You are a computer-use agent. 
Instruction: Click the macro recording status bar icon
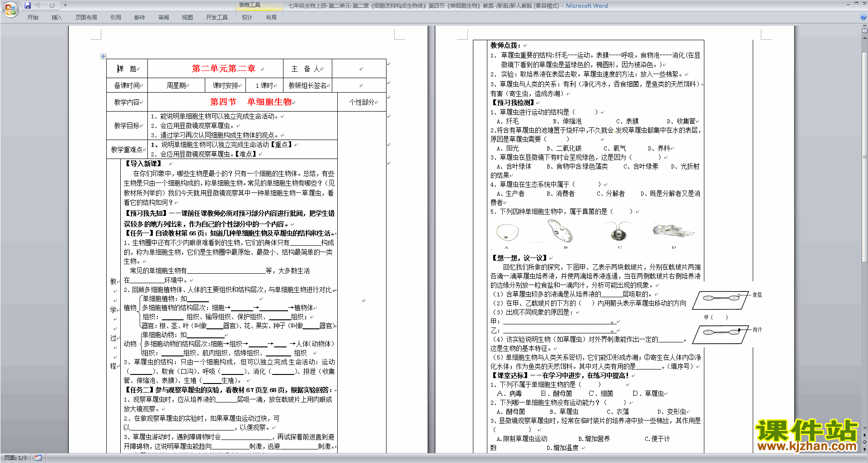[38, 458]
